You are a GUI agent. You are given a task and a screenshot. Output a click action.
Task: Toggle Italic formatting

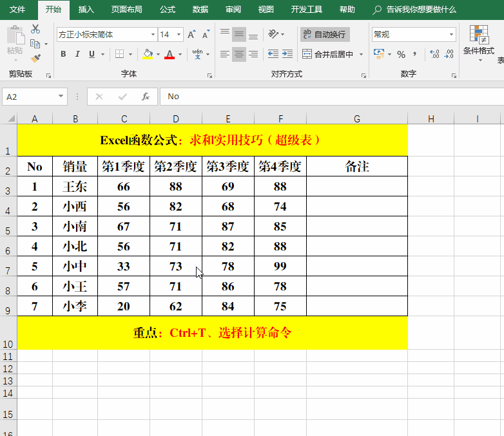point(78,55)
